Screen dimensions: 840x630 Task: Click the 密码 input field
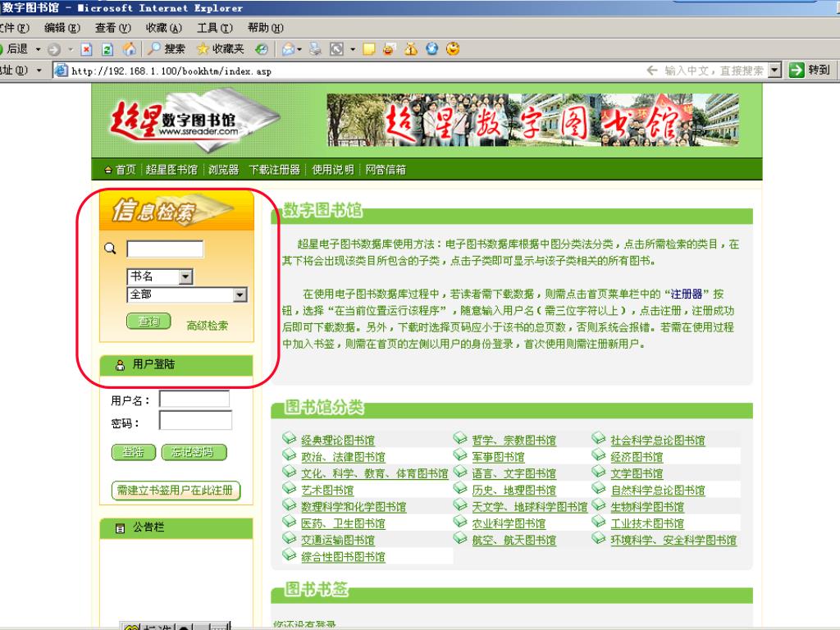click(x=195, y=421)
